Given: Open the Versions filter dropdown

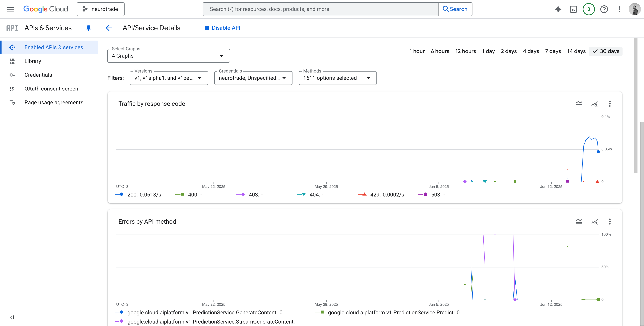Looking at the screenshot, I should [169, 78].
